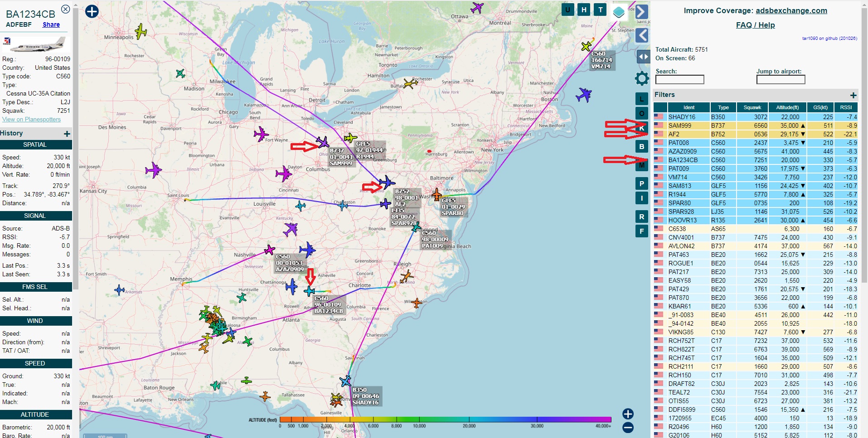Open the map settings gear
Viewport: 868px width, 438px height.
[x=642, y=79]
